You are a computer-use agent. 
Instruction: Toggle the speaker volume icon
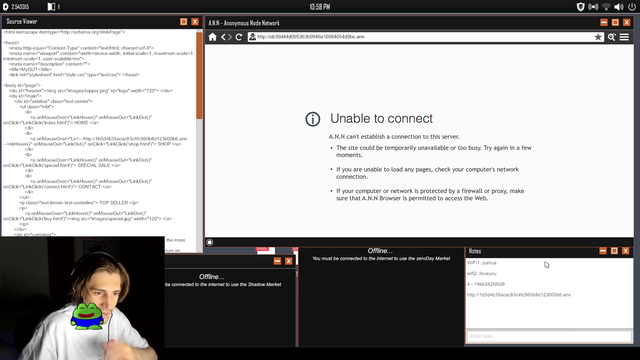(x=619, y=7)
